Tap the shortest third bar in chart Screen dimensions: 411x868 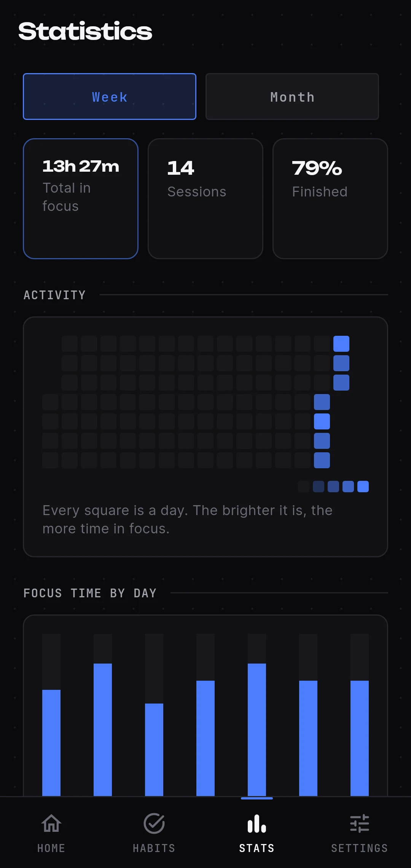coord(154,750)
